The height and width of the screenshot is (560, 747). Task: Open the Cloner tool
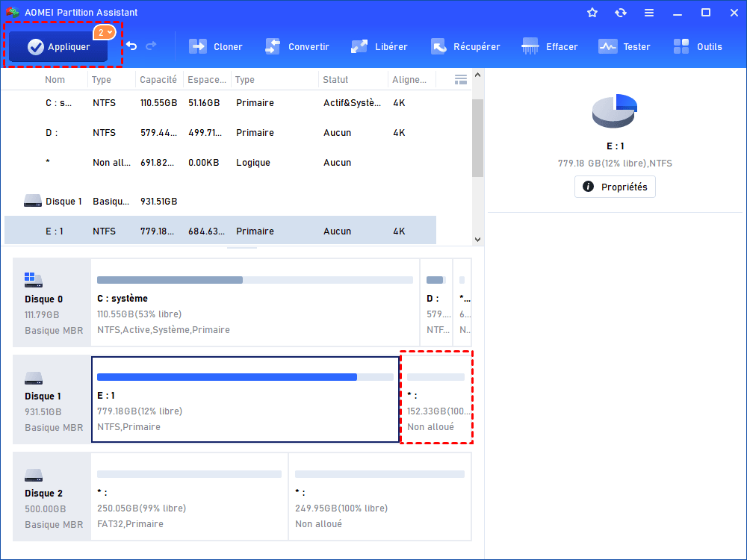[x=216, y=46]
